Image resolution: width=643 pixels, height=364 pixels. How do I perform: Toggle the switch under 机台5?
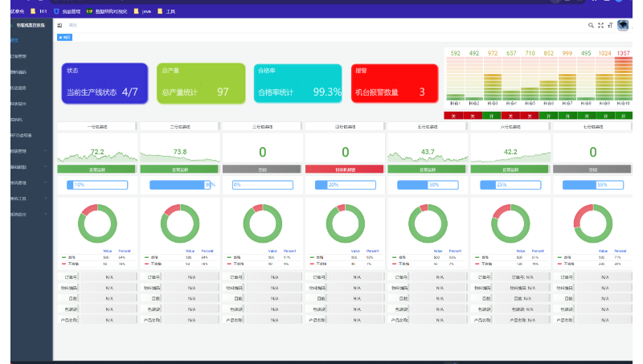tap(530, 116)
